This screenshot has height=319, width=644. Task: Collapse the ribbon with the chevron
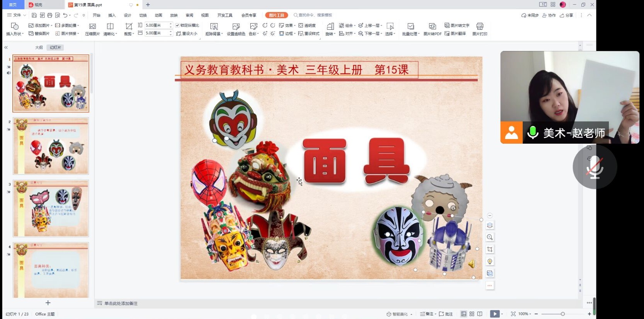(590, 15)
